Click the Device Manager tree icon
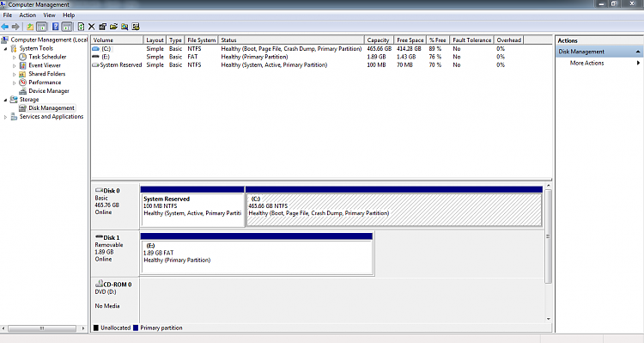Screen dimensions: 644x343 pyautogui.click(x=22, y=91)
